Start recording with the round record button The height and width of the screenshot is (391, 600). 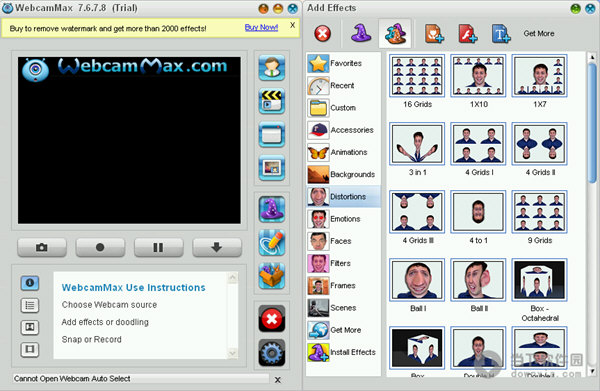tap(100, 248)
